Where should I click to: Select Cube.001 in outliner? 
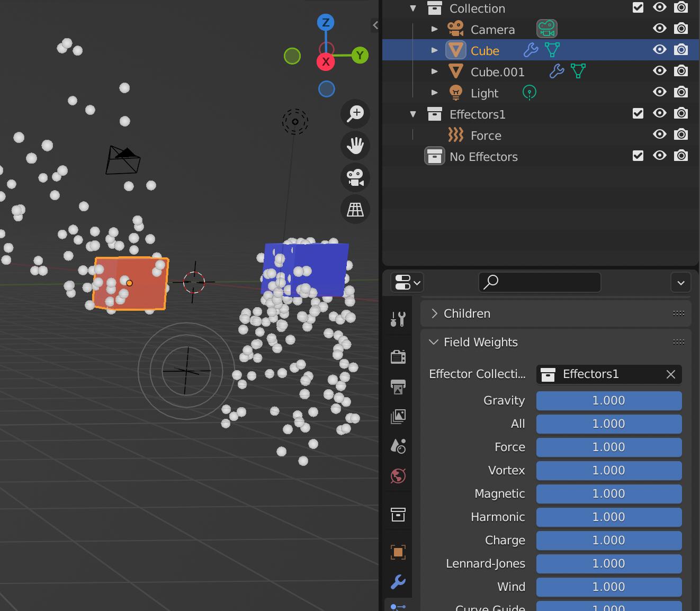(498, 72)
